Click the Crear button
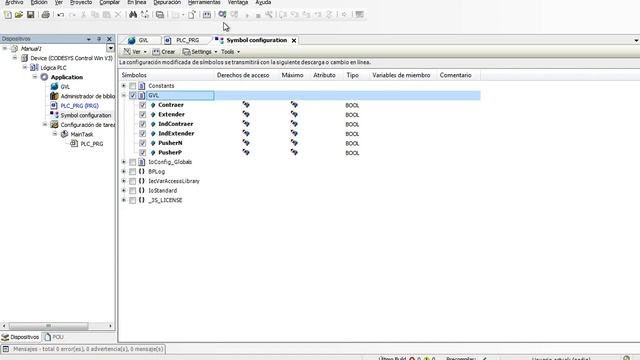This screenshot has height=360, width=640. point(164,52)
